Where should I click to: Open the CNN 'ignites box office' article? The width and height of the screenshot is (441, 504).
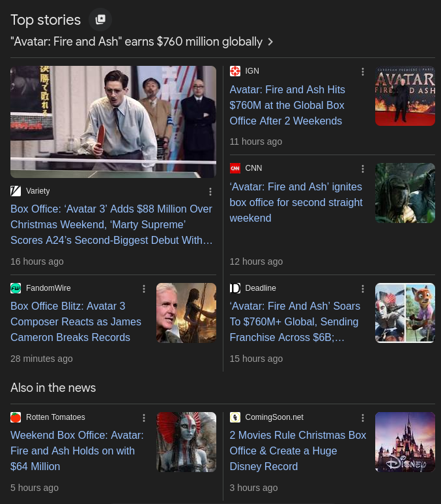coord(296,203)
